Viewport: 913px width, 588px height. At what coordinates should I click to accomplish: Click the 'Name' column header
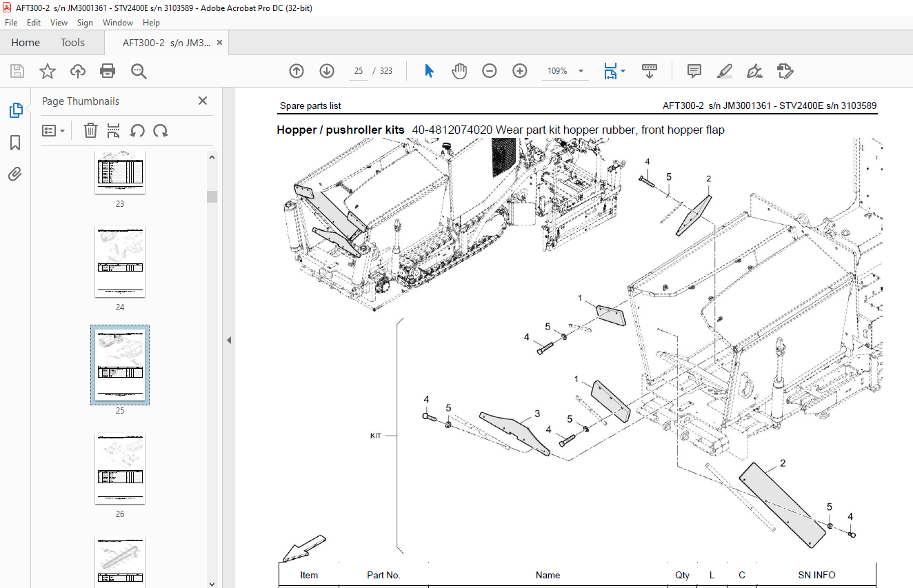548,575
